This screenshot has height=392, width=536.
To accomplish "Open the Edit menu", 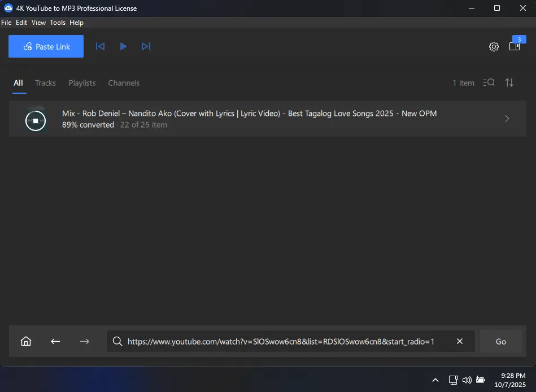I will click(x=21, y=23).
